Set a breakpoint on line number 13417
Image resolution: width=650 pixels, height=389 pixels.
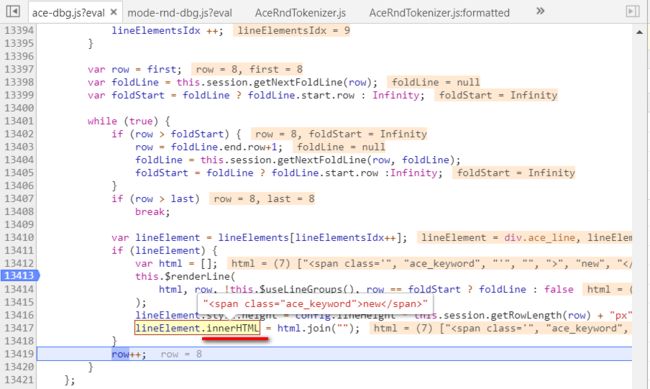pos(19,328)
